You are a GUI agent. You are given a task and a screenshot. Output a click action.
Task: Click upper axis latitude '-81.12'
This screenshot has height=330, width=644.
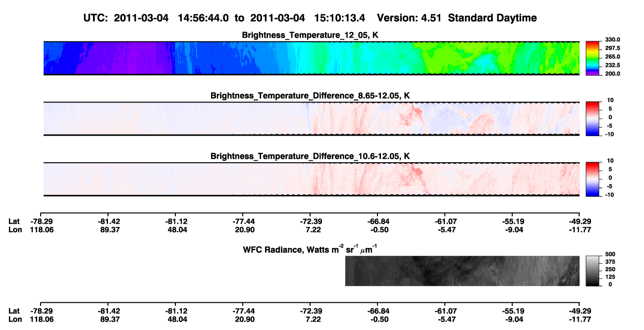point(175,221)
